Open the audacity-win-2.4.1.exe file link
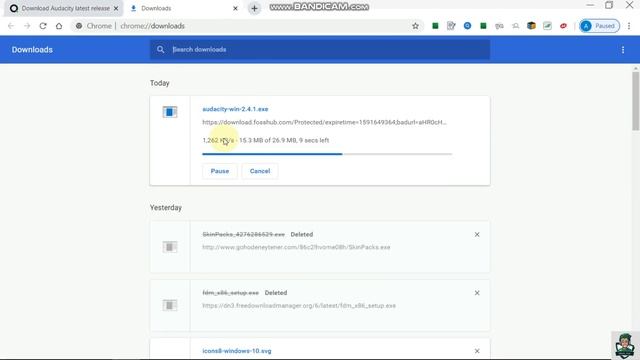This screenshot has width=640, height=360. tap(235, 109)
